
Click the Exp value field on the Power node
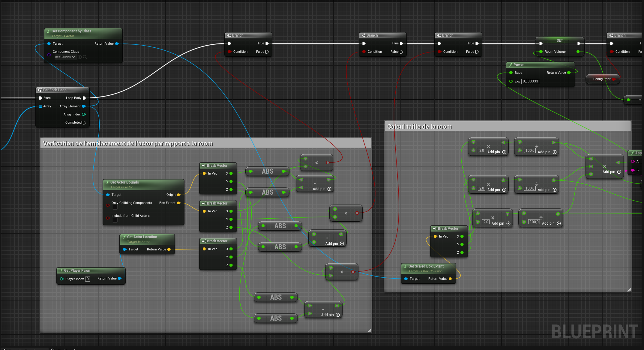tap(530, 81)
